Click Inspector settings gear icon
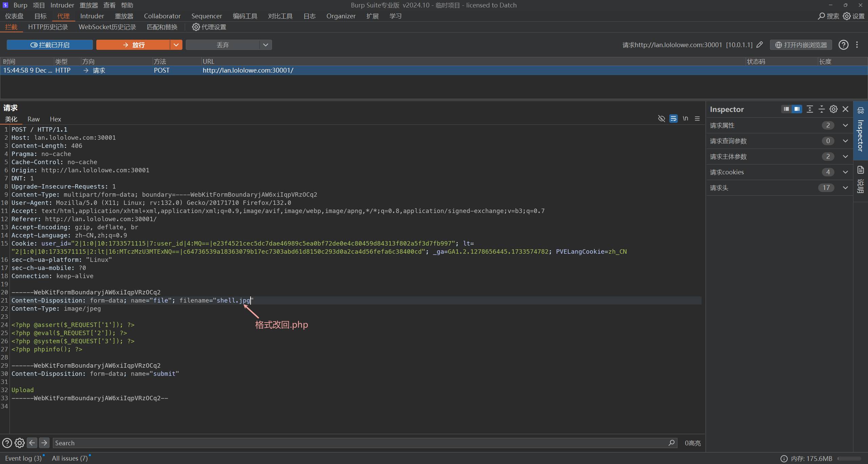868x464 pixels. pos(833,109)
